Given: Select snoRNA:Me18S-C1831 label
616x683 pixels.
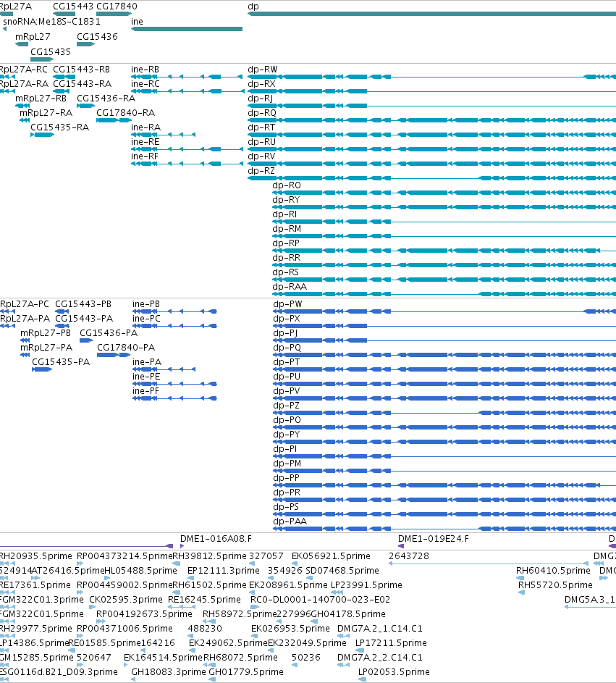Looking at the screenshot, I should pyautogui.click(x=52, y=21).
